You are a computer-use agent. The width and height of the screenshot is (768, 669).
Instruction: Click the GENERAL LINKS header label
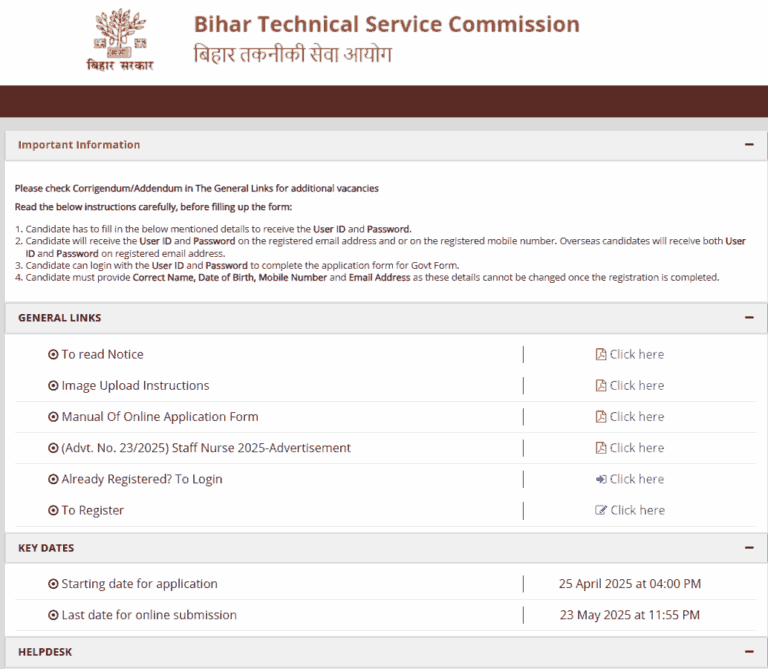[60, 318]
